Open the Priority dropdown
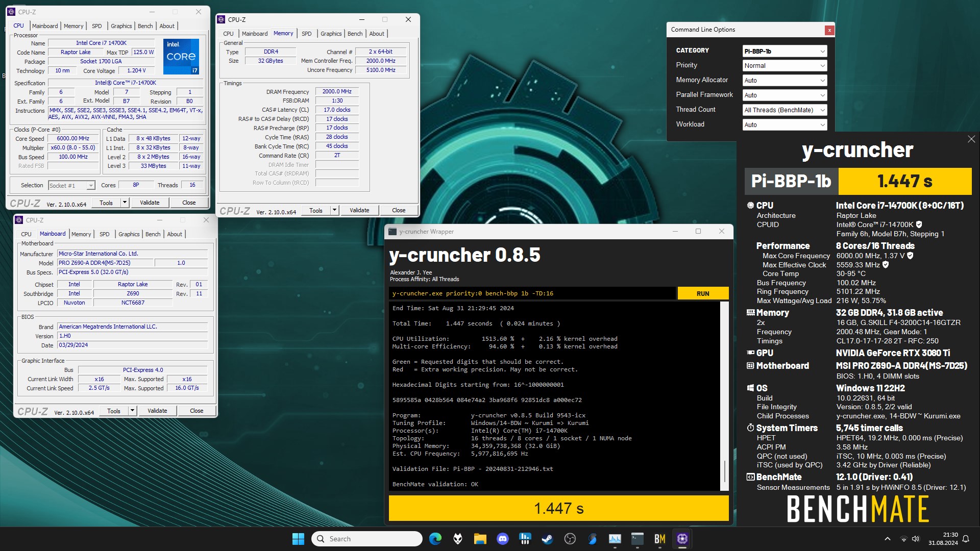Image resolution: width=980 pixels, height=551 pixels. coord(785,66)
